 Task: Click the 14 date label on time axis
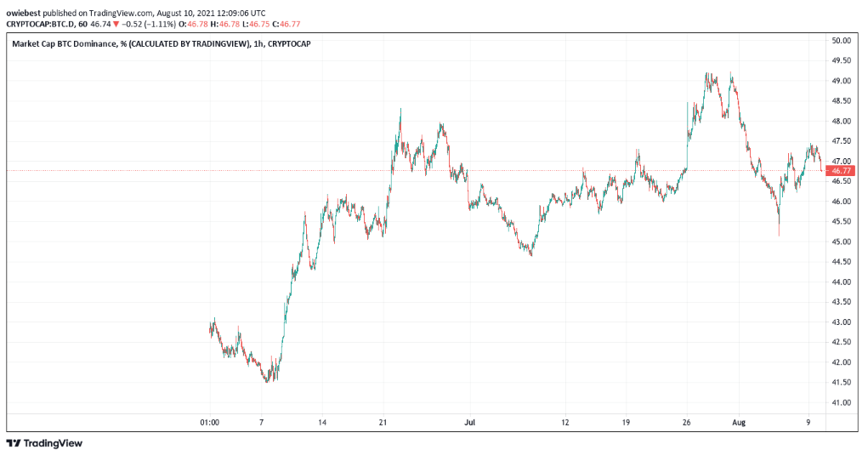322,421
